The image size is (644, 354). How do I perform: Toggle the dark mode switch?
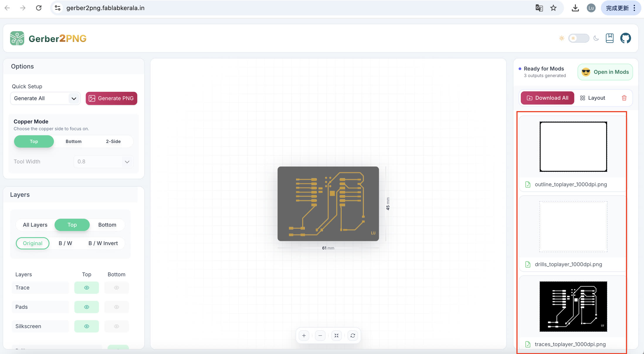(579, 38)
